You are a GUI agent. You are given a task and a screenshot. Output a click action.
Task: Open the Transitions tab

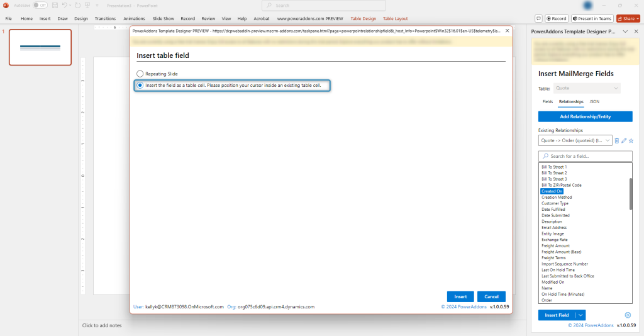click(x=105, y=18)
